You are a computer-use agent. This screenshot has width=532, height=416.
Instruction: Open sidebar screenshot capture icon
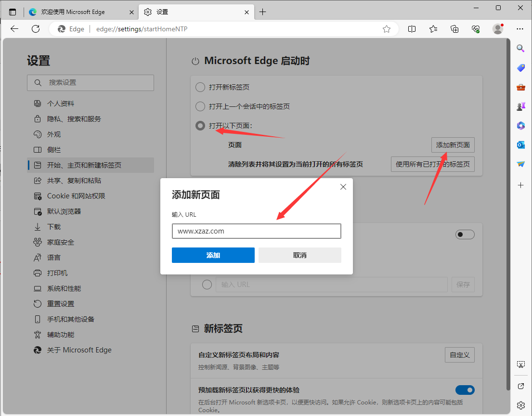tap(521, 364)
